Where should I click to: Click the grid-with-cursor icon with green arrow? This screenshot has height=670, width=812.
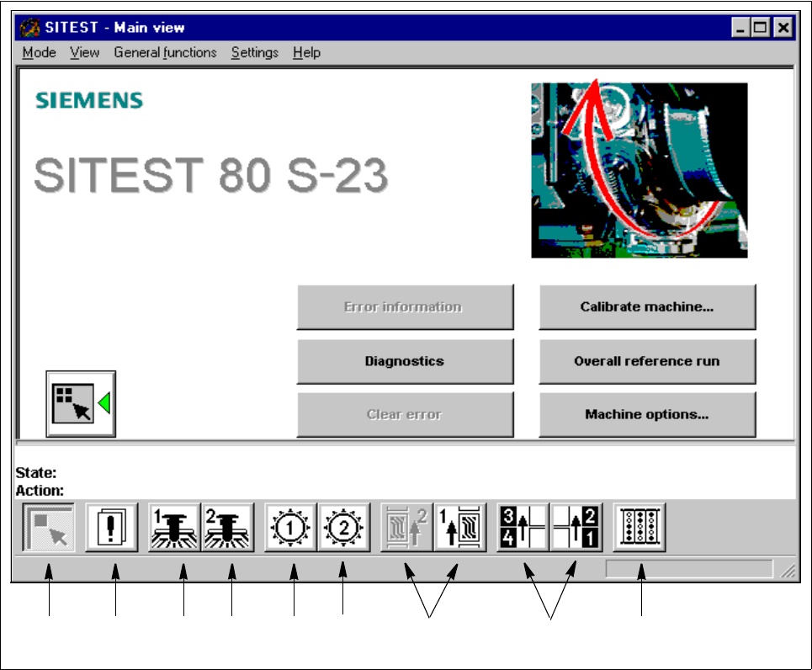coord(81,404)
